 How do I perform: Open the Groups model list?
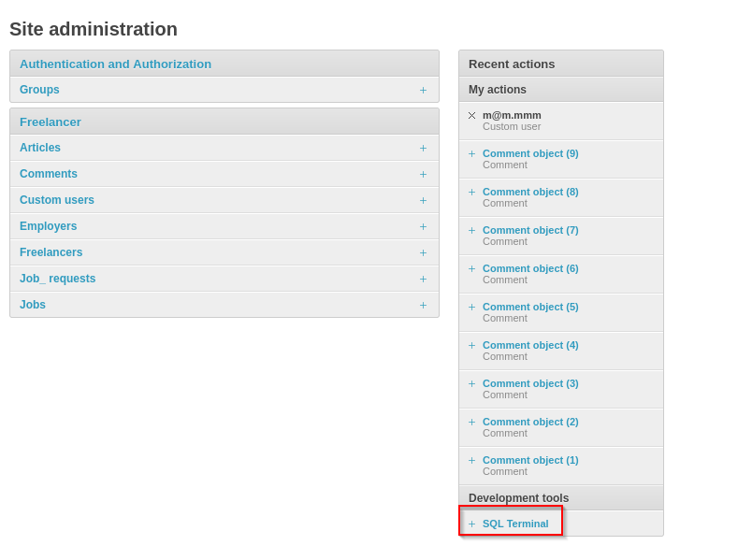pyautogui.click(x=39, y=90)
